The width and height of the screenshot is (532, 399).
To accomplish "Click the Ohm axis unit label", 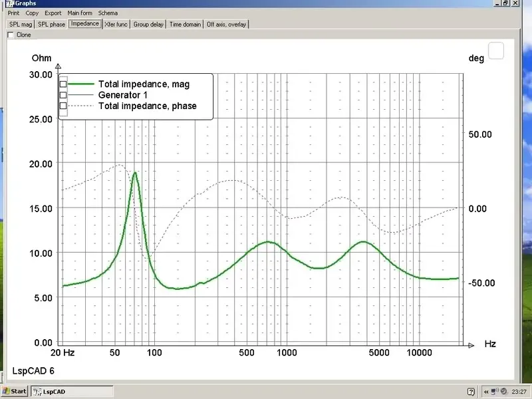I will pos(41,58).
